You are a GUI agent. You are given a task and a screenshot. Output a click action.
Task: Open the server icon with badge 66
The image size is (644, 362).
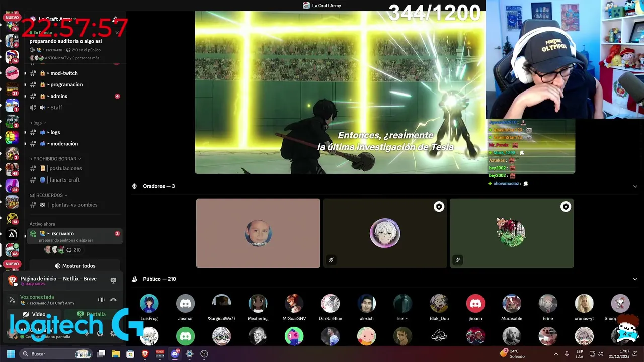12,249
